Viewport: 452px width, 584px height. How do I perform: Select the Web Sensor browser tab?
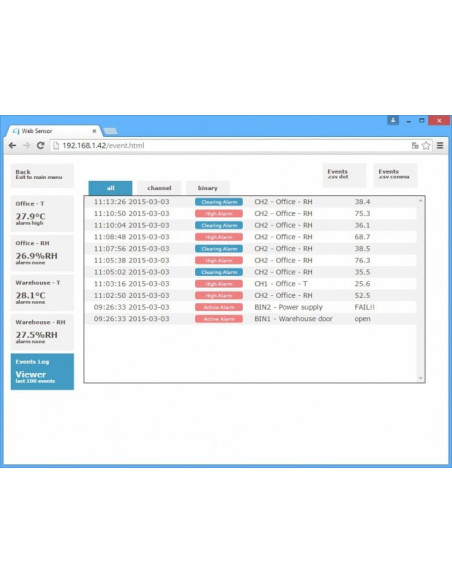point(54,131)
